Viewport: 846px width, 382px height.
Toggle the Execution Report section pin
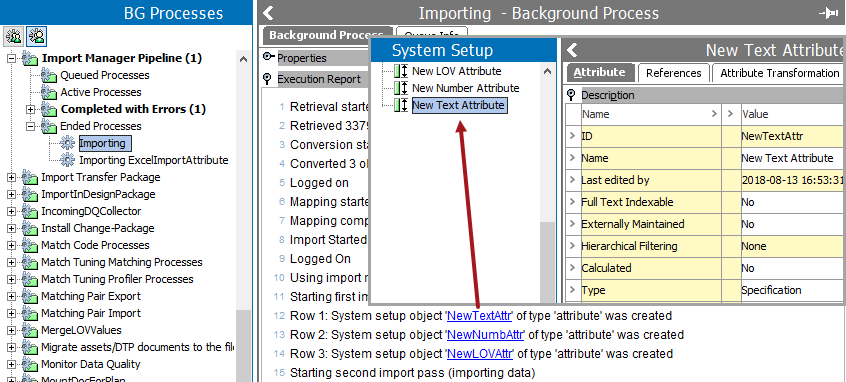click(x=267, y=79)
